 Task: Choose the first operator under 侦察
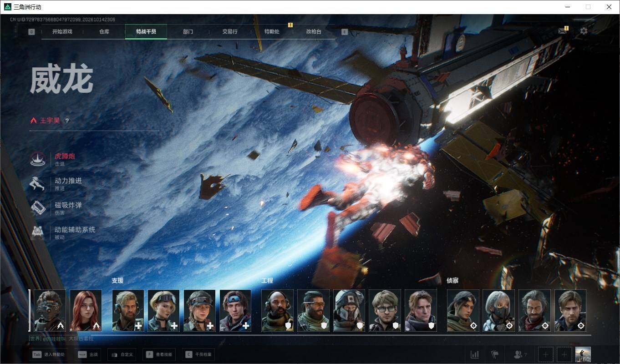[463, 310]
